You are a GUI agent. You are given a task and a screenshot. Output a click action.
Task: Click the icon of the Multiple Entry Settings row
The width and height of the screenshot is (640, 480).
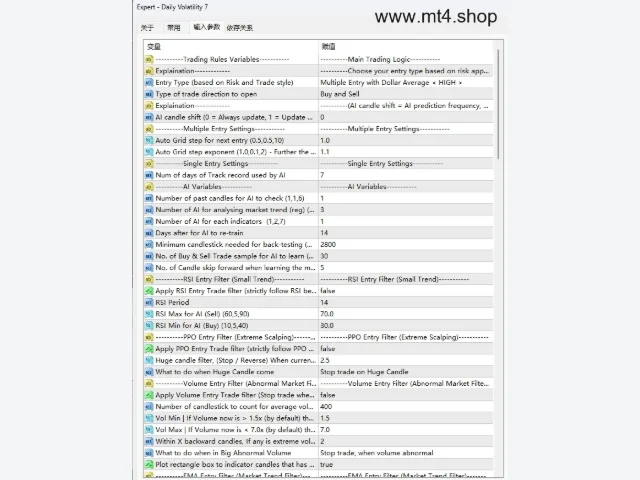click(x=149, y=129)
